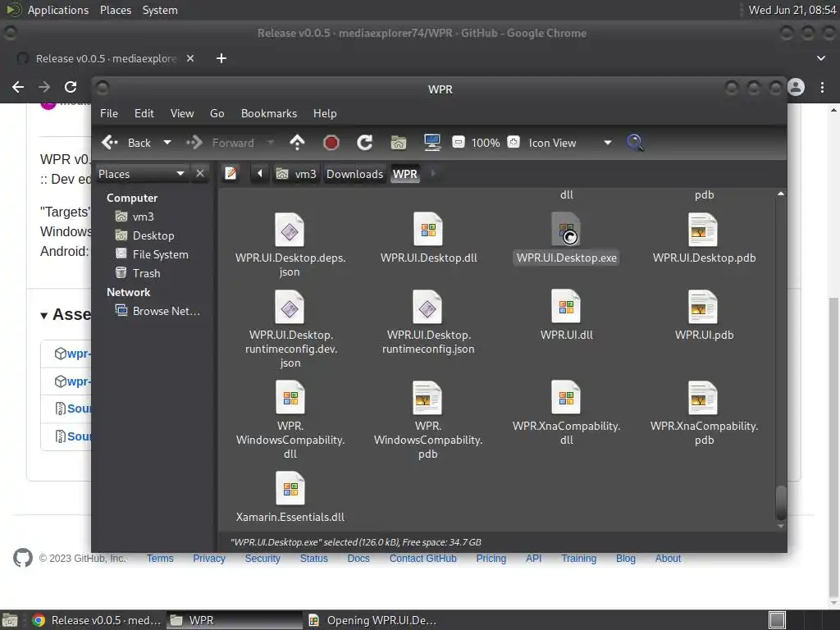The width and height of the screenshot is (840, 630).
Task: Select WPR.UI.Desktop.dll file icon
Action: pyautogui.click(x=428, y=230)
